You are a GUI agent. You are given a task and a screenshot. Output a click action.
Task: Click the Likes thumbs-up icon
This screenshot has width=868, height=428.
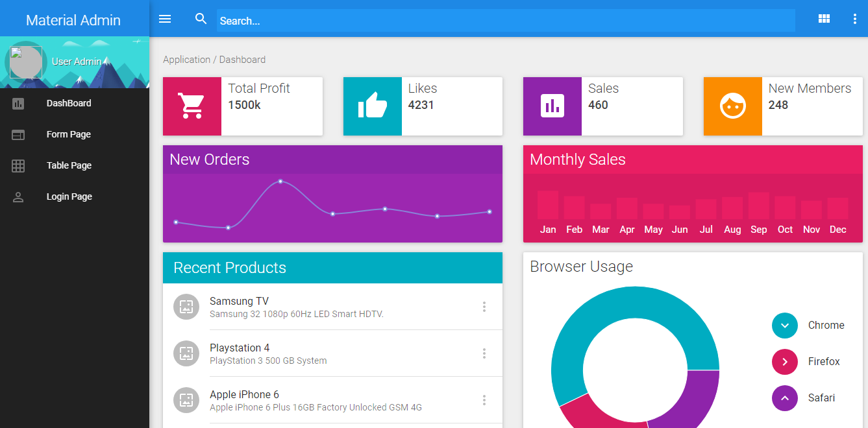tap(372, 106)
